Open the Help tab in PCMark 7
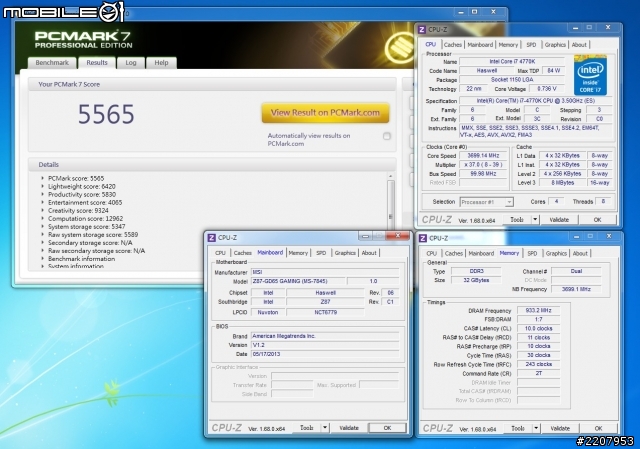Image resolution: width=640 pixels, height=449 pixels. point(161,63)
